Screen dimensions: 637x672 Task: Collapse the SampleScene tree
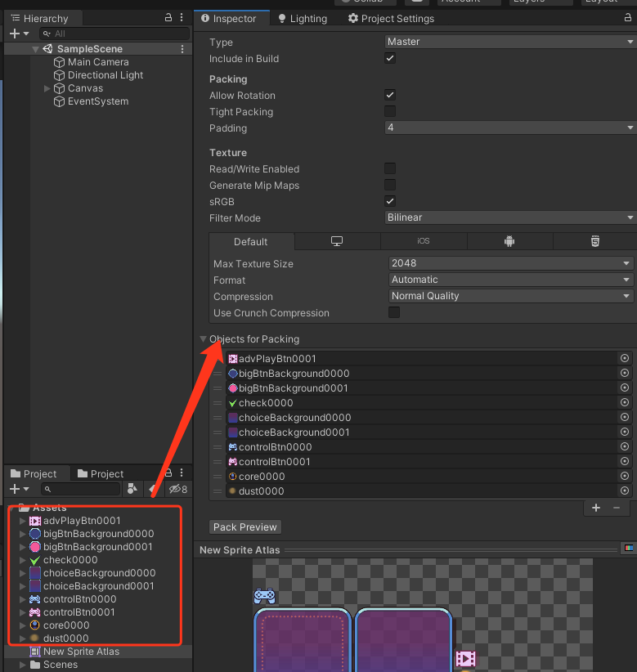36,49
